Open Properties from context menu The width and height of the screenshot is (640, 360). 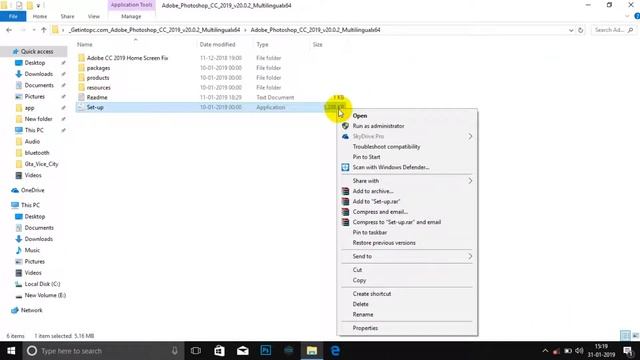[x=365, y=328]
